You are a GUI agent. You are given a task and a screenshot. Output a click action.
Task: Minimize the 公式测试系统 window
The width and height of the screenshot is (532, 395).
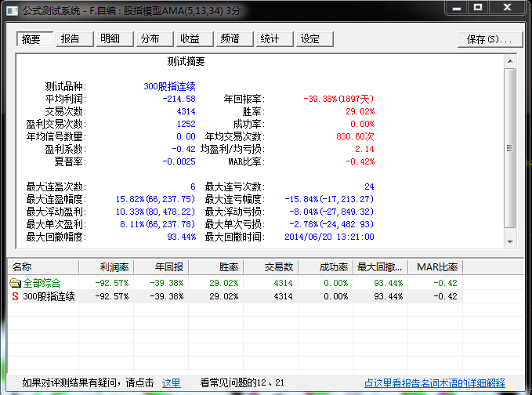tap(457, 8)
